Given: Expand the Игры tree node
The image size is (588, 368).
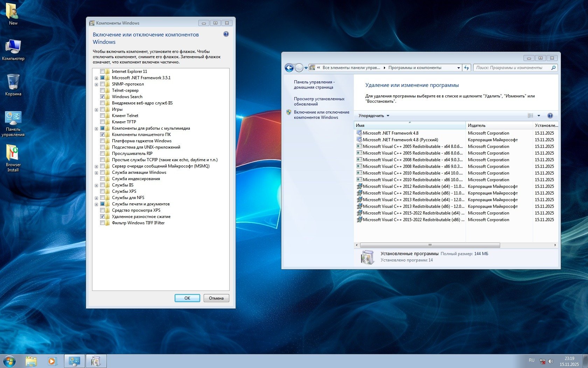Looking at the screenshot, I should click(96, 110).
